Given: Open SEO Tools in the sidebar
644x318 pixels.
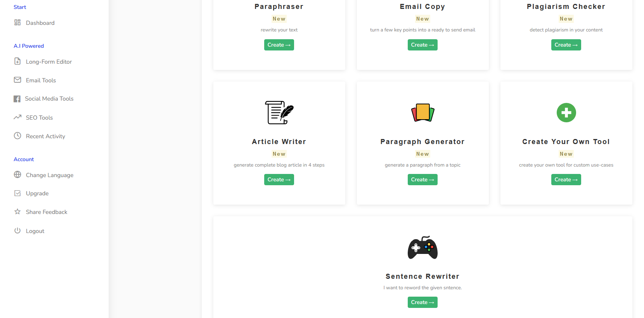Looking at the screenshot, I should 39,118.
